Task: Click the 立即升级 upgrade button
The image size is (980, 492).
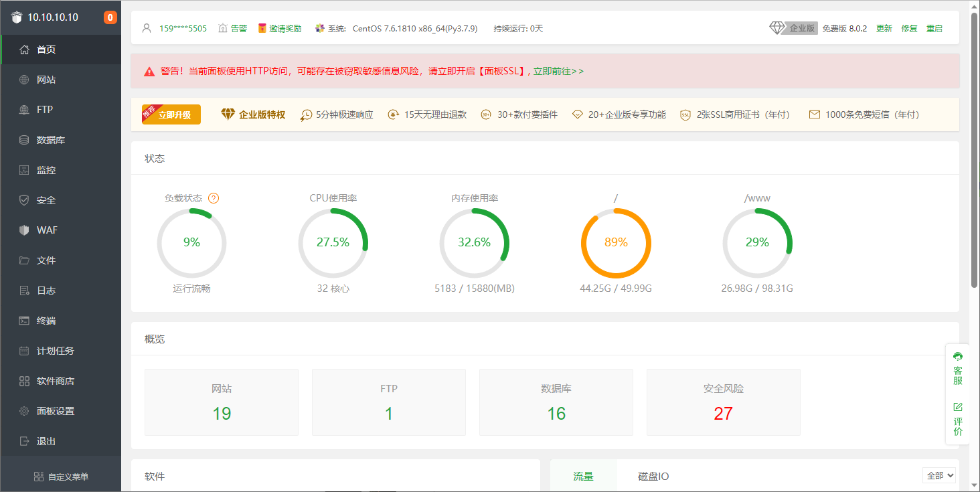Action: click(x=172, y=114)
